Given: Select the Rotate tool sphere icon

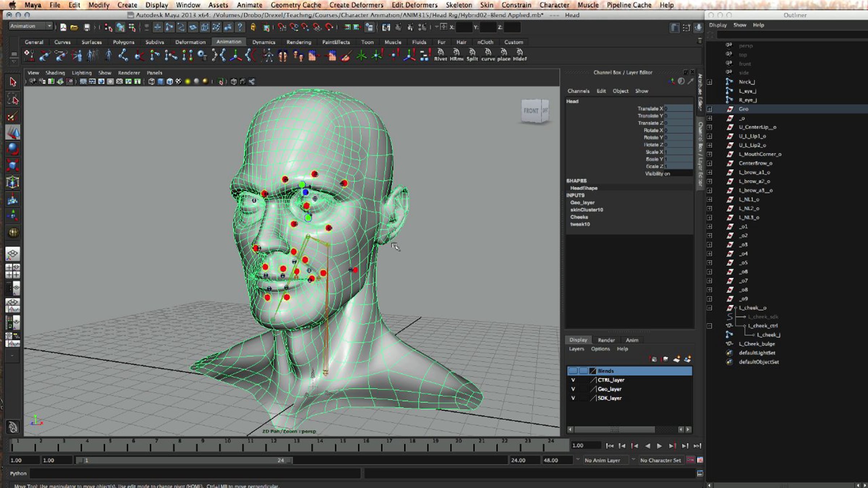Looking at the screenshot, I should [13, 149].
